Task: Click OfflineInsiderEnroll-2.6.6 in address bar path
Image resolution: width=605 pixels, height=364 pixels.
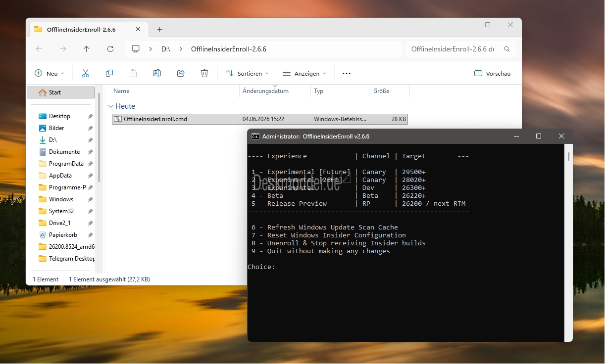Action: point(228,49)
